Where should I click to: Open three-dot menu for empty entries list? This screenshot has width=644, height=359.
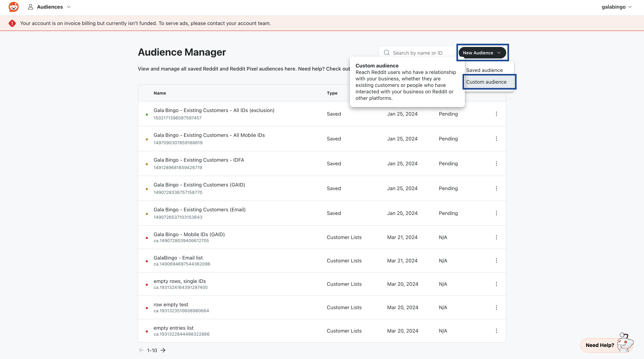point(496,331)
